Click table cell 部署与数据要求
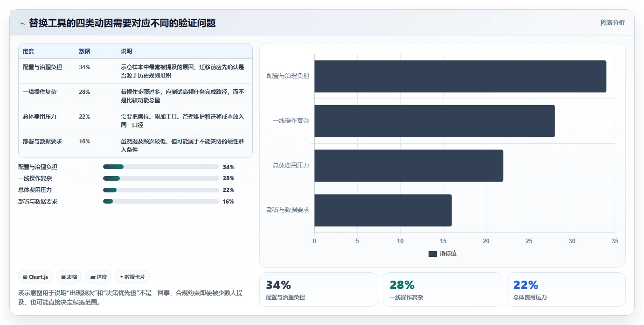Viewport: 644px width, 325px height. point(42,141)
